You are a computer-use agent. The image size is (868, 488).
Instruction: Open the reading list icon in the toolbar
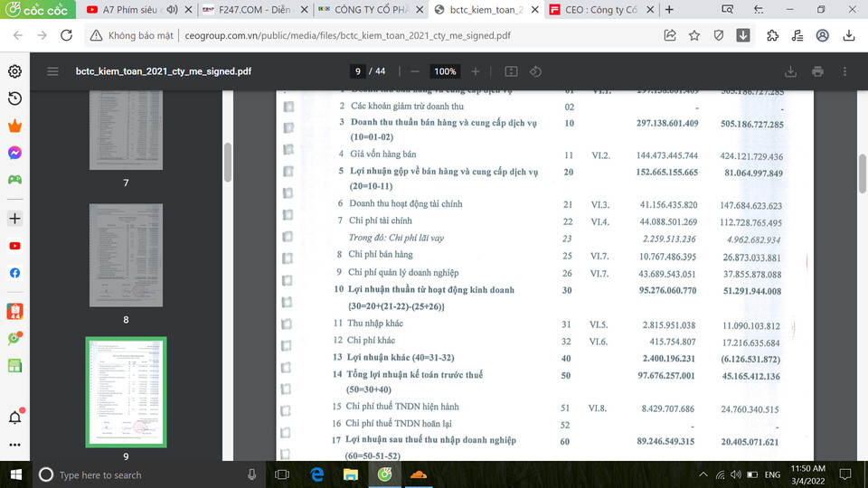coord(797,35)
